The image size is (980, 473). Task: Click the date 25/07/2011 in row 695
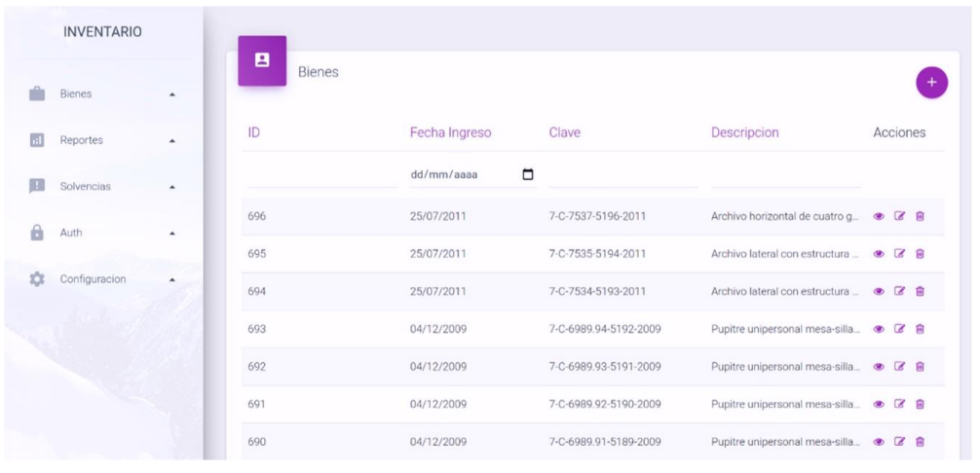(x=438, y=254)
